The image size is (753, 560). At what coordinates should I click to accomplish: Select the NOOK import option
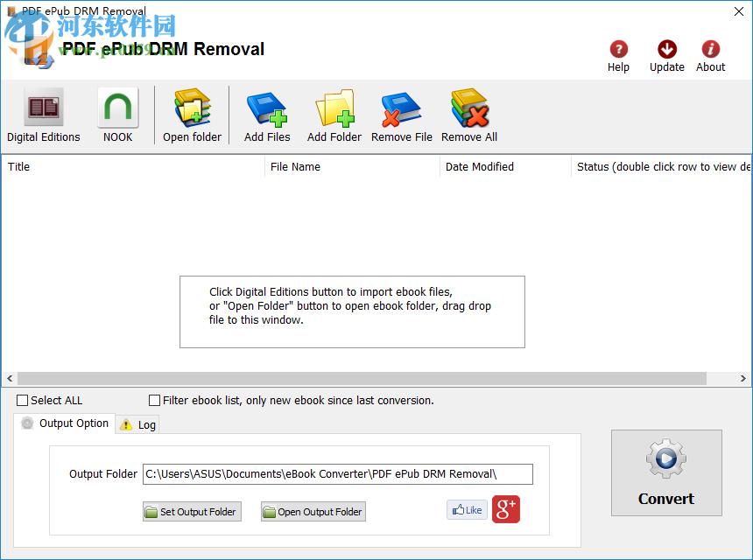[x=116, y=115]
